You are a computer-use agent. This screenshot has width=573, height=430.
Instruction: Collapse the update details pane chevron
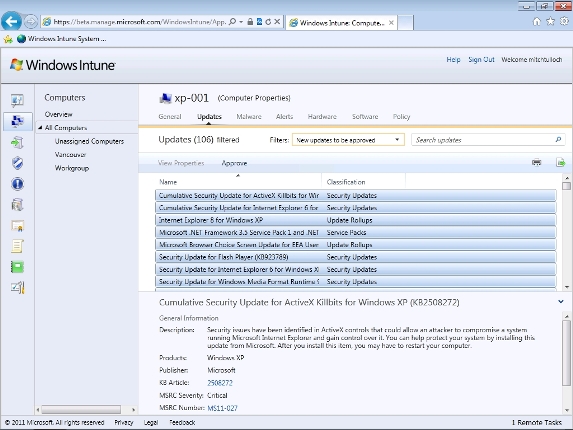[561, 302]
